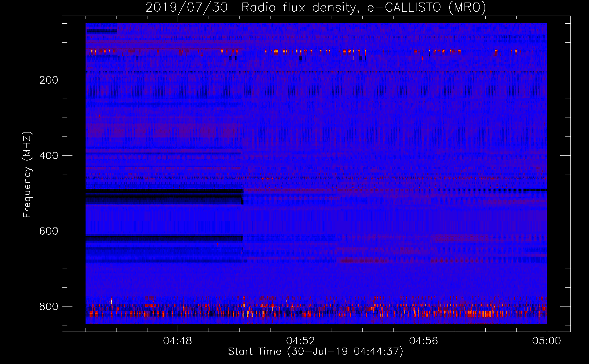Click the plot title '2019/07/30 Radio flux density'

[x=316, y=8]
